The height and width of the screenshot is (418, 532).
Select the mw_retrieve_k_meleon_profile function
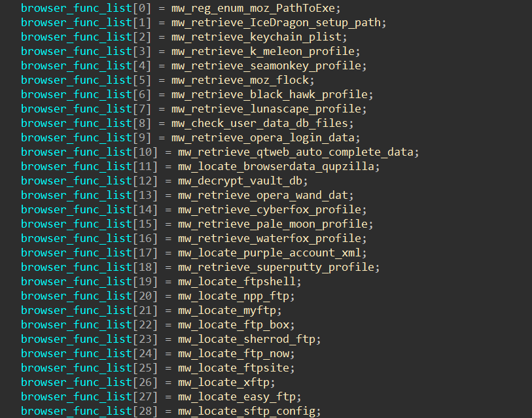pyautogui.click(x=266, y=51)
